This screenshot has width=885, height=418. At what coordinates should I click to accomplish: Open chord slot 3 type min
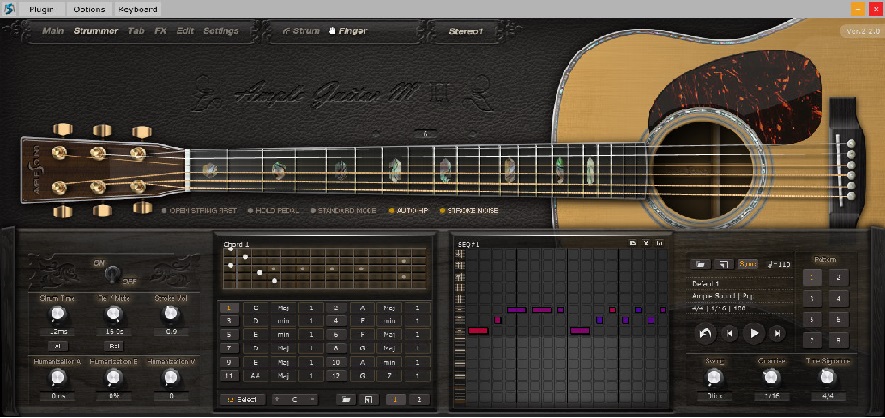click(x=283, y=322)
